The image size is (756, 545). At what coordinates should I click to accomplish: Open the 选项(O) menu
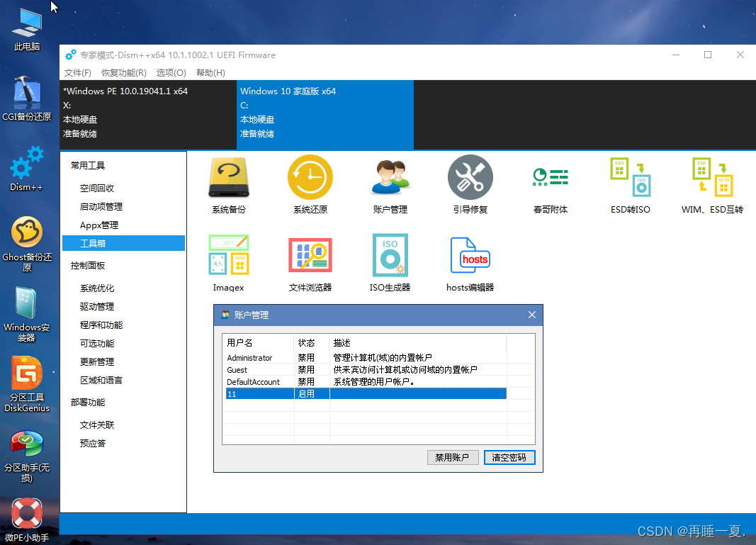(x=171, y=73)
